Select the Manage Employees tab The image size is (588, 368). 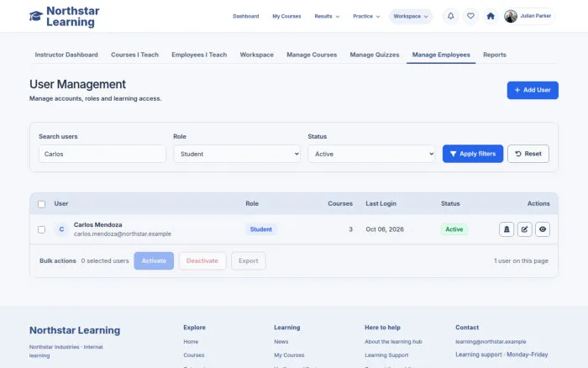coord(441,55)
